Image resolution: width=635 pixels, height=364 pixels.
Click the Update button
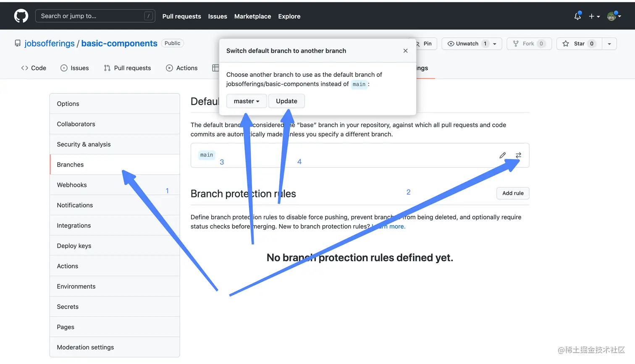pos(286,101)
